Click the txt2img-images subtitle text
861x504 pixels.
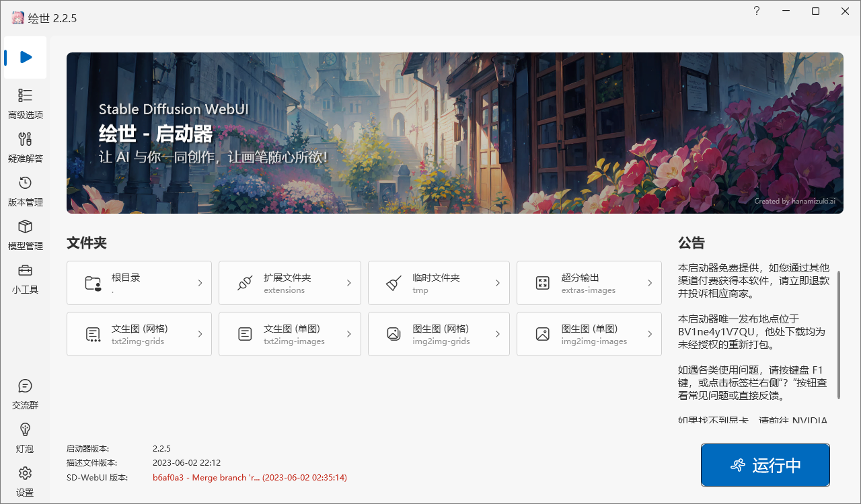[294, 341]
